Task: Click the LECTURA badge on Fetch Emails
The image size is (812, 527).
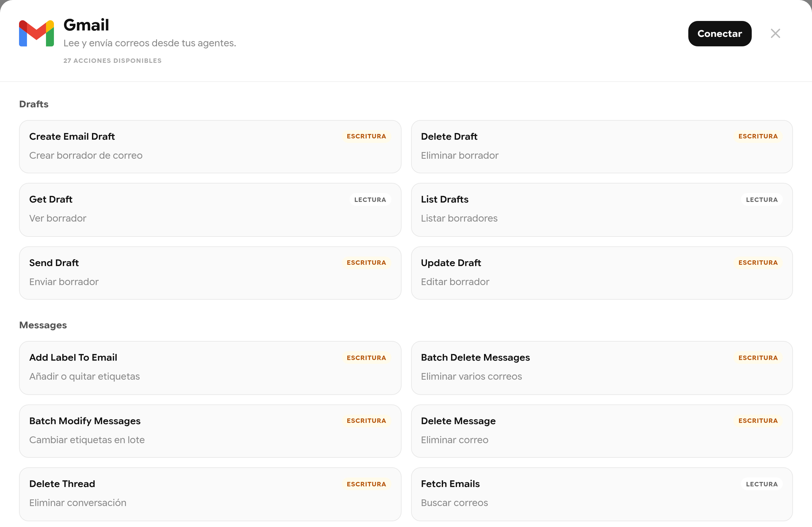Action: coord(762,484)
